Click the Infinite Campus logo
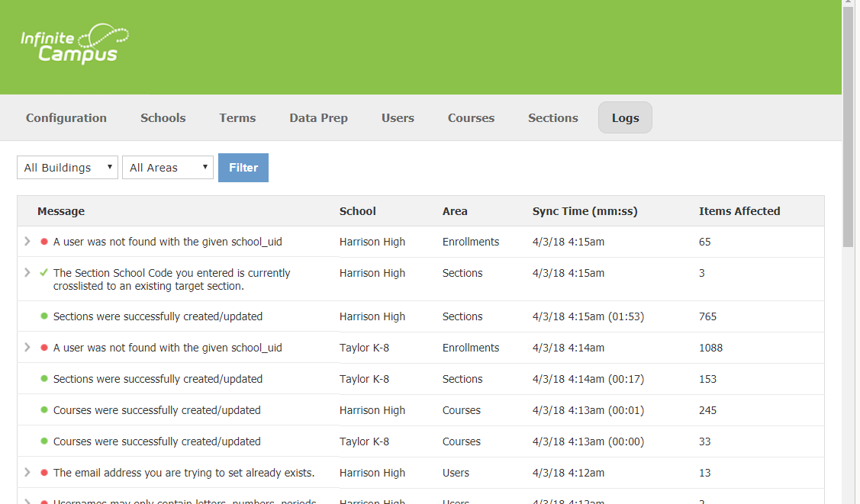860x504 pixels. pyautogui.click(x=74, y=44)
